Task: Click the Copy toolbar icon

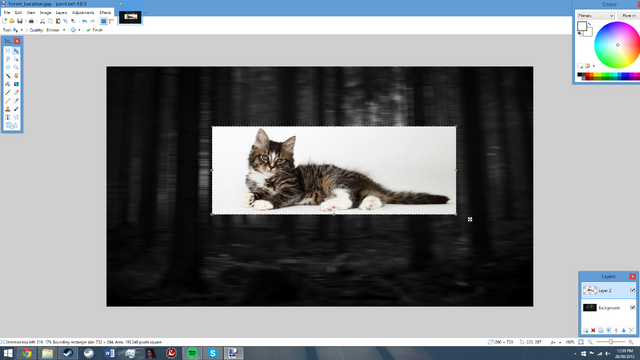Action: click(50, 21)
